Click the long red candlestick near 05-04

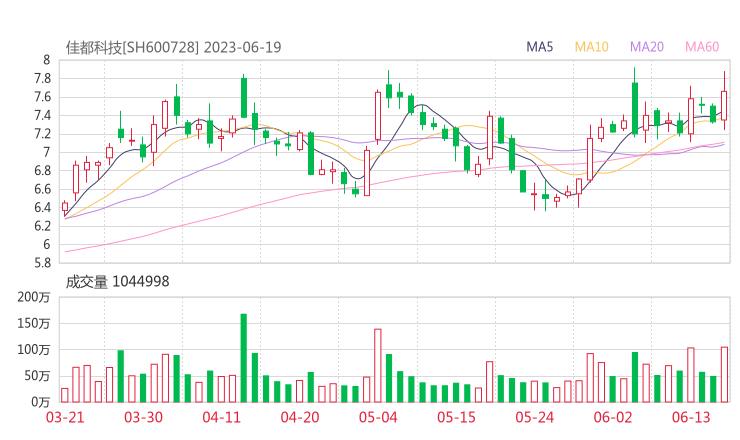pyautogui.click(x=378, y=117)
